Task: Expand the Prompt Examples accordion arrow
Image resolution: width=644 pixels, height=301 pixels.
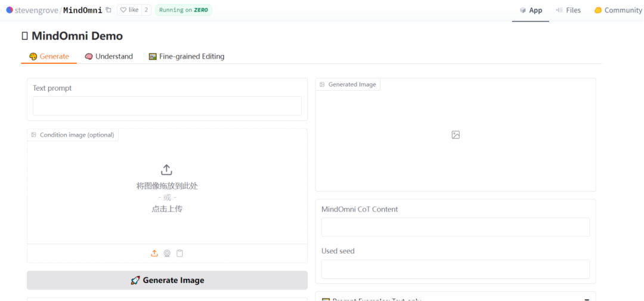Action: point(587,300)
